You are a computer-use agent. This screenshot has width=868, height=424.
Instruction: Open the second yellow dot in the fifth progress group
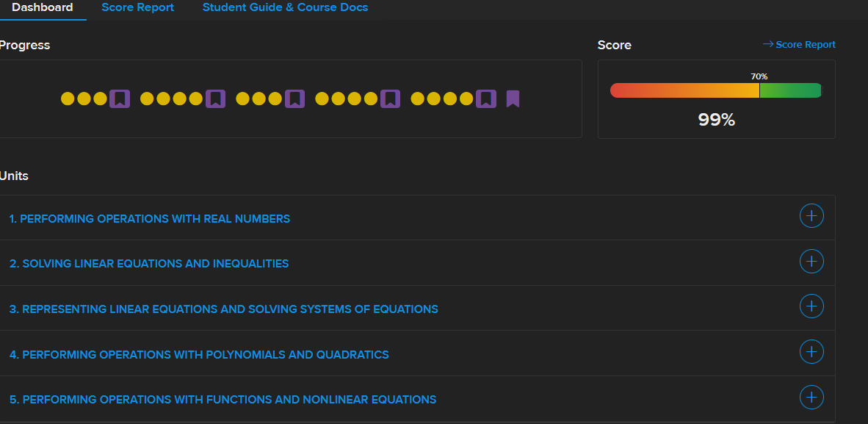[x=434, y=98]
